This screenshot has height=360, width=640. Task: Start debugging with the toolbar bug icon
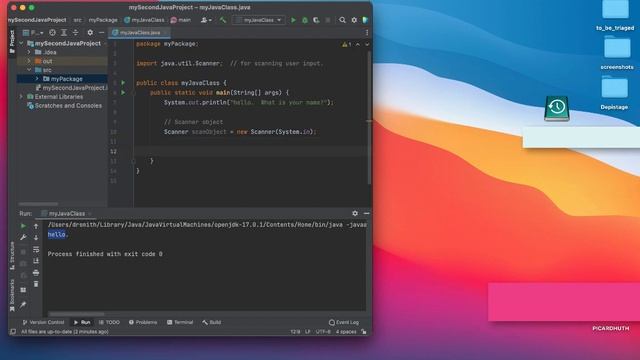pos(304,20)
